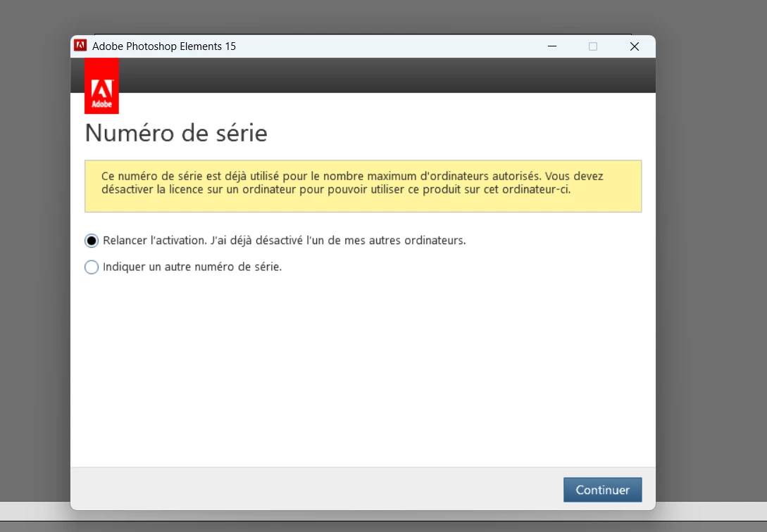This screenshot has width=767, height=532.
Task: Click the Continuer button
Action: coord(602,490)
